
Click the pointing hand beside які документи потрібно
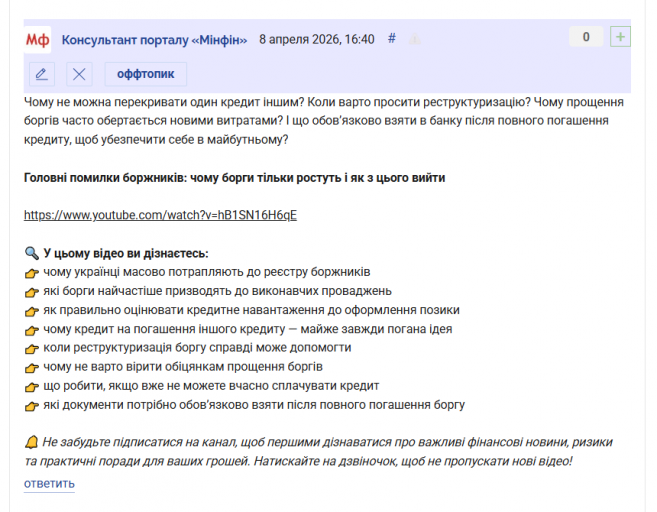[32, 406]
